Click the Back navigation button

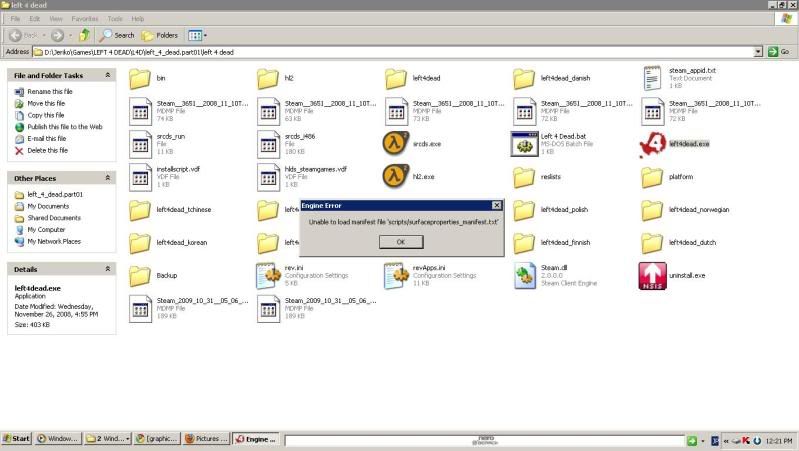pyautogui.click(x=24, y=35)
